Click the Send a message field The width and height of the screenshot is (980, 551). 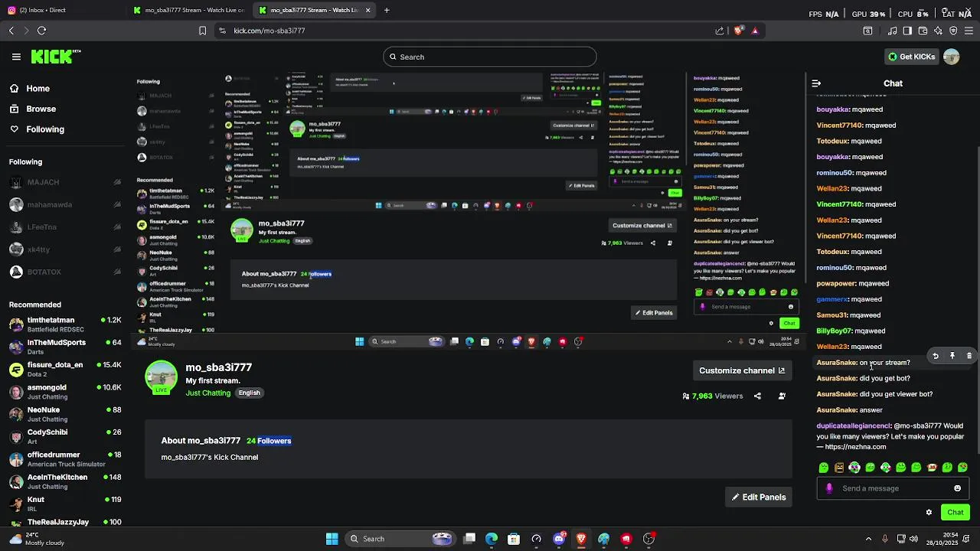pos(893,488)
